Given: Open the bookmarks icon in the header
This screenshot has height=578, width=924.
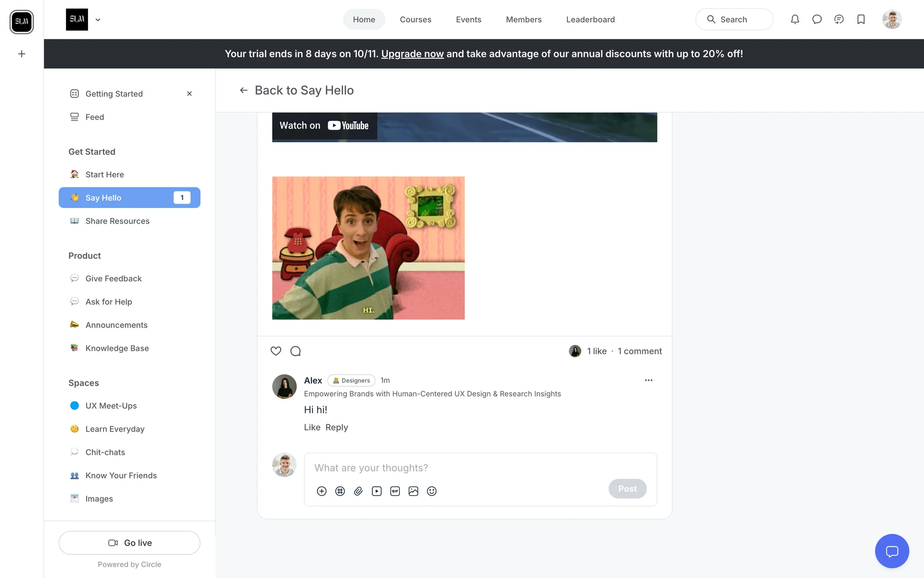Looking at the screenshot, I should point(861,19).
